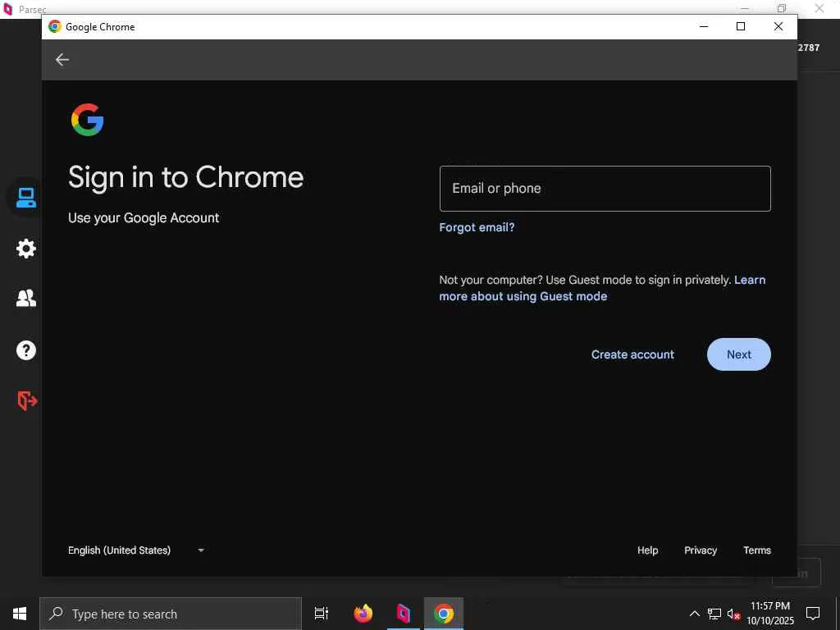The height and width of the screenshot is (630, 840).
Task: Expand the English (United States) language dropdown
Action: pyautogui.click(x=136, y=550)
